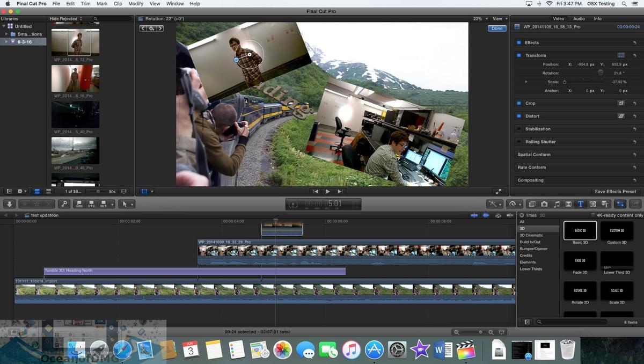644x364 pixels.
Task: Open the Music and Sound browser
Action: (x=557, y=204)
